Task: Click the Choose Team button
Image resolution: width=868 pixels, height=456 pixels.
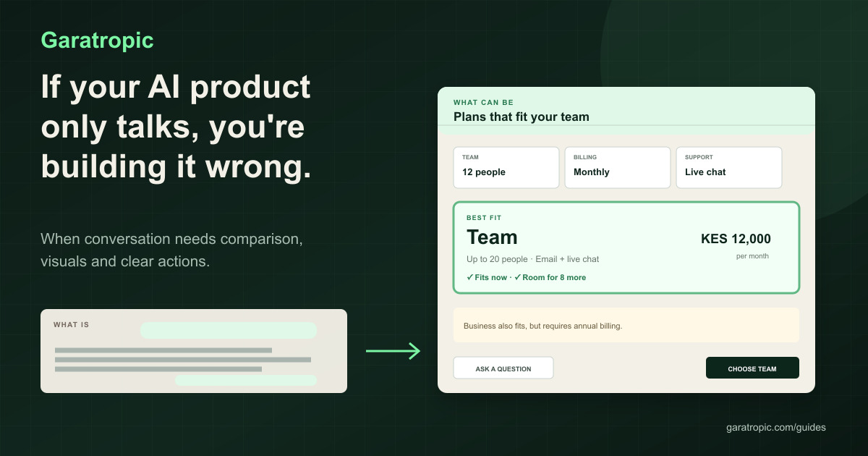Action: pyautogui.click(x=752, y=368)
